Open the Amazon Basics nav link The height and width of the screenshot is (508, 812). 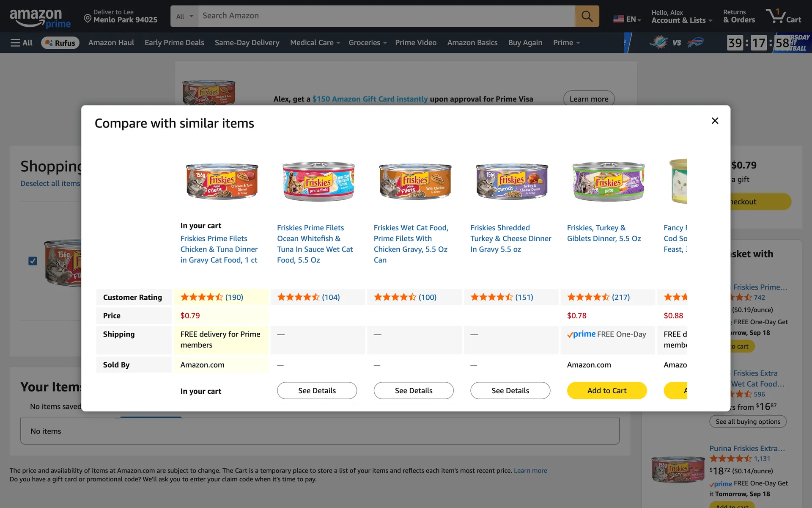472,43
